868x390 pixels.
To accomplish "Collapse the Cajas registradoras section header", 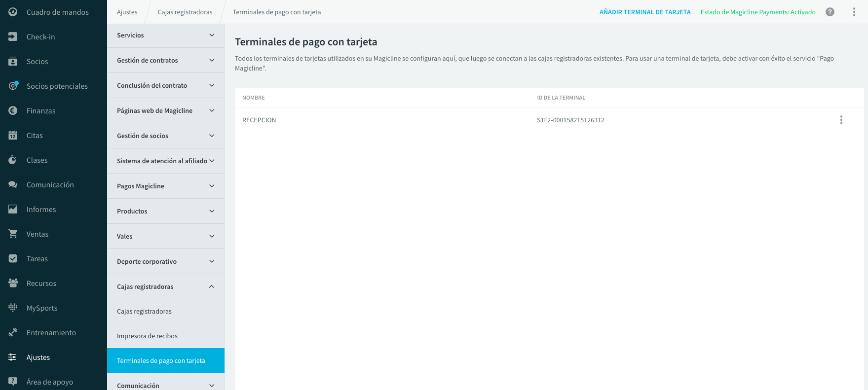I will click(166, 286).
